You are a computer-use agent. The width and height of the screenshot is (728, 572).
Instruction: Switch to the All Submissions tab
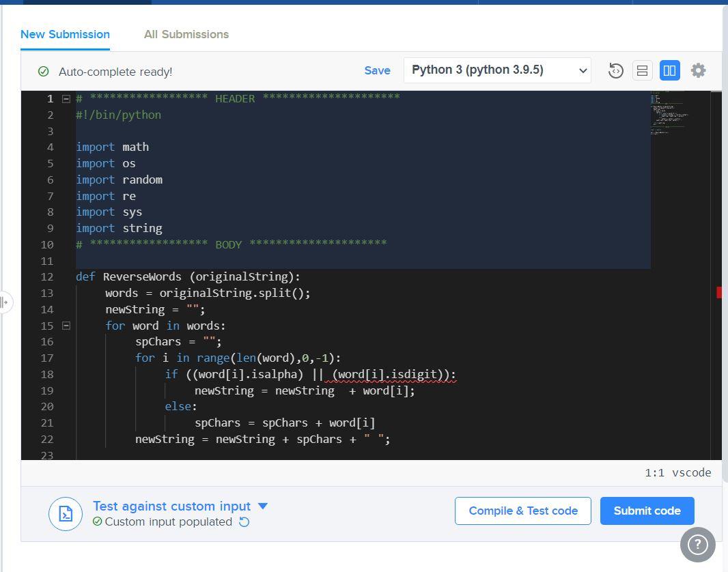tap(186, 34)
